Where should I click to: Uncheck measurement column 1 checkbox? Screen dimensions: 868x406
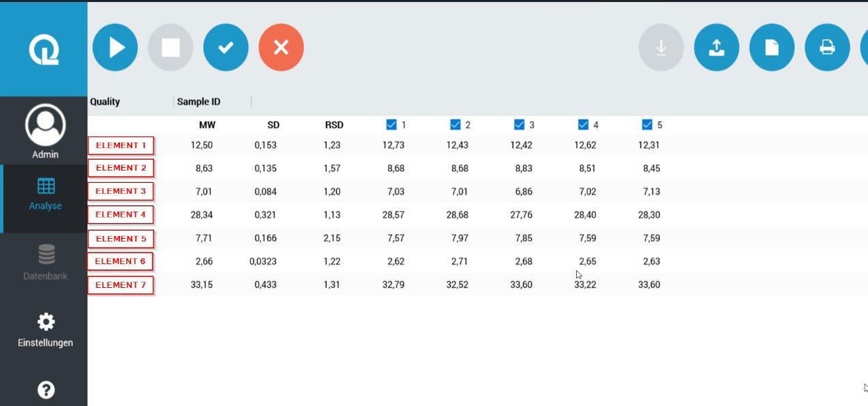[x=391, y=125]
